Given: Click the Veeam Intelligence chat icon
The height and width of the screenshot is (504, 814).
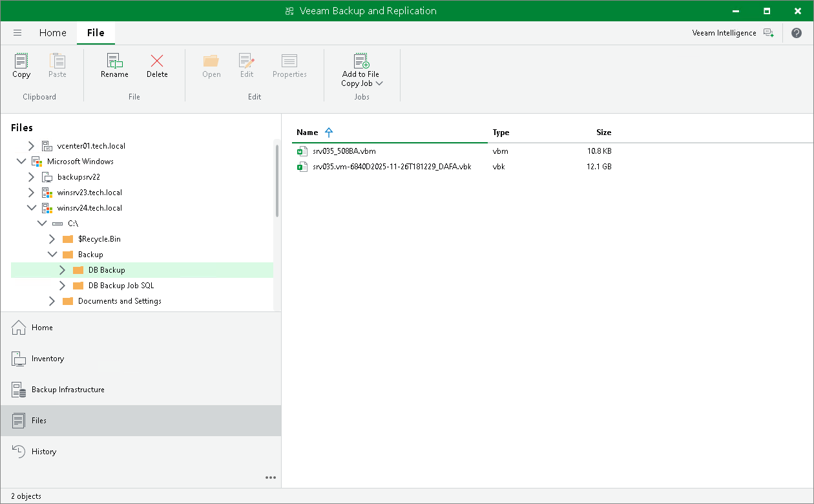Looking at the screenshot, I should pos(768,32).
